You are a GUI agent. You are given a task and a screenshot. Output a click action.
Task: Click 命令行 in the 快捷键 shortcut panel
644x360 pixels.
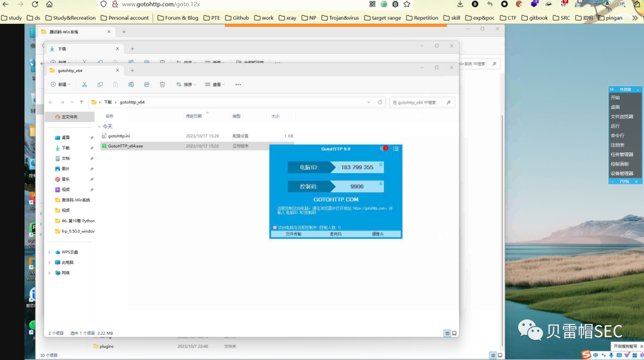(617, 136)
